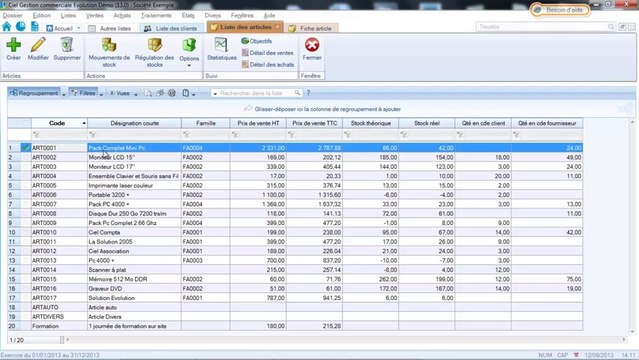Tick the checkbox for row ARTAUTO
The width and height of the screenshot is (639, 360).
26,307
